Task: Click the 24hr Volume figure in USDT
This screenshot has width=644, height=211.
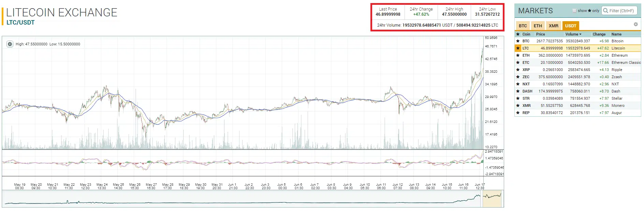Action: (x=422, y=25)
